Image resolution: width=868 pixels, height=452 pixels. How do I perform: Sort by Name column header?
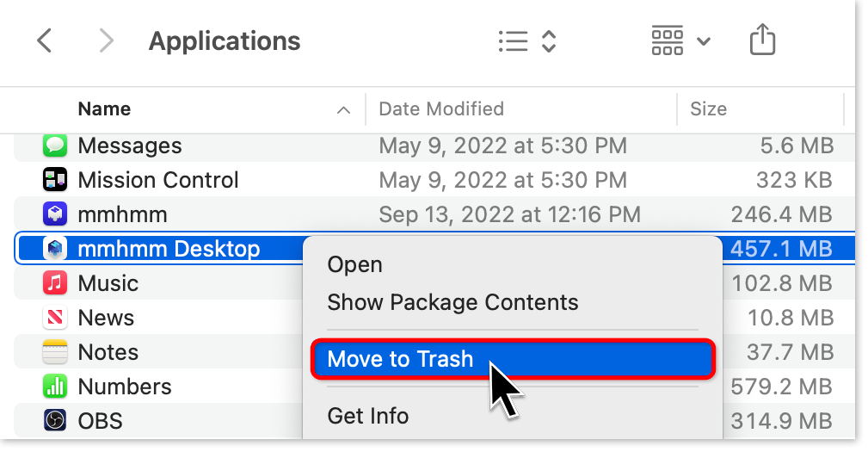pyautogui.click(x=104, y=109)
